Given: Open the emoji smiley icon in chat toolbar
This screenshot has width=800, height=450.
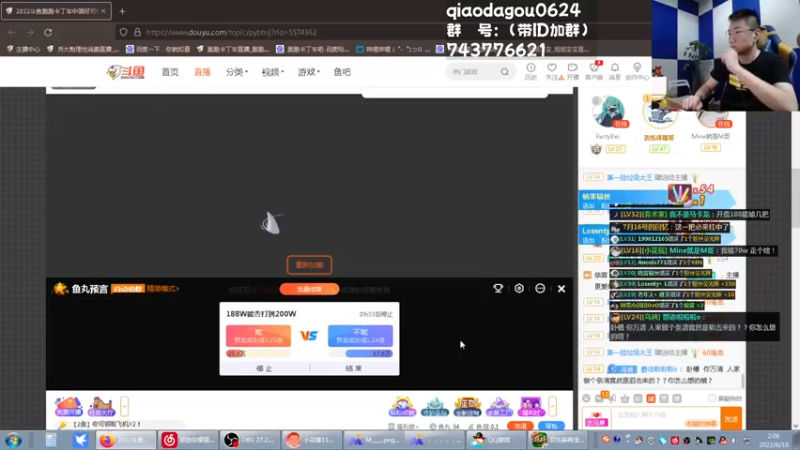Looking at the screenshot, I should (x=586, y=398).
